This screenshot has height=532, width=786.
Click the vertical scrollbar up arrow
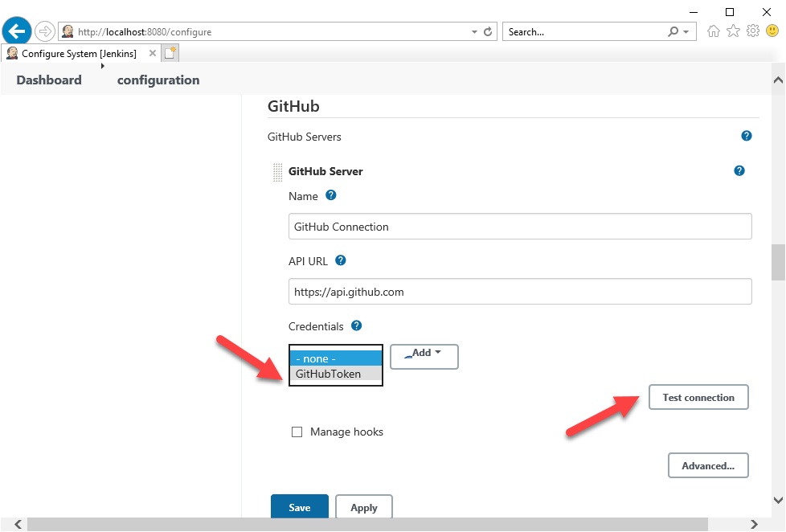click(x=779, y=80)
